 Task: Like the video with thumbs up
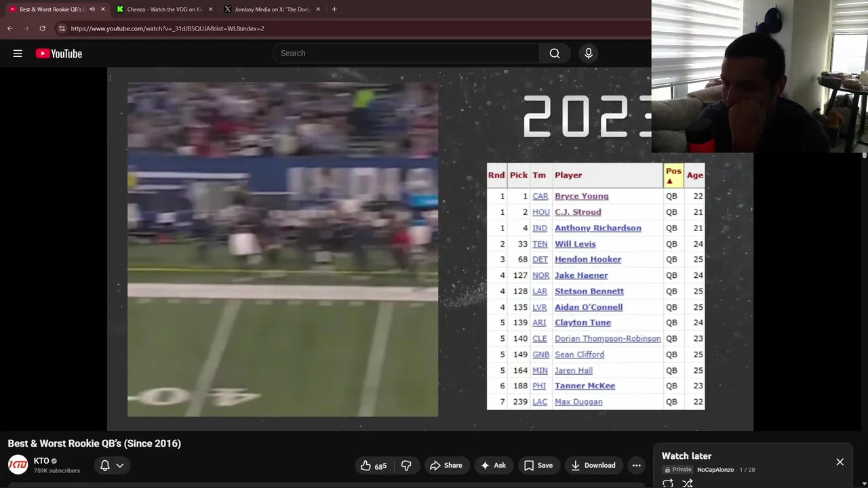point(374,466)
